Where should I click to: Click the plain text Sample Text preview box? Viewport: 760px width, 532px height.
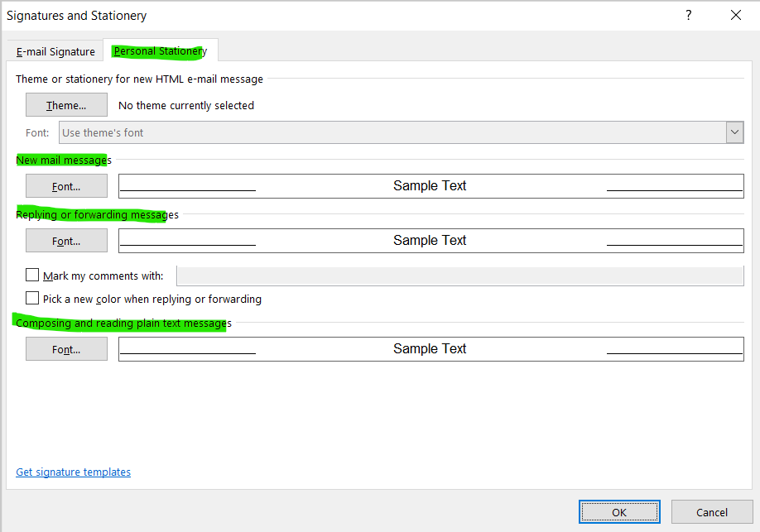[x=431, y=348]
